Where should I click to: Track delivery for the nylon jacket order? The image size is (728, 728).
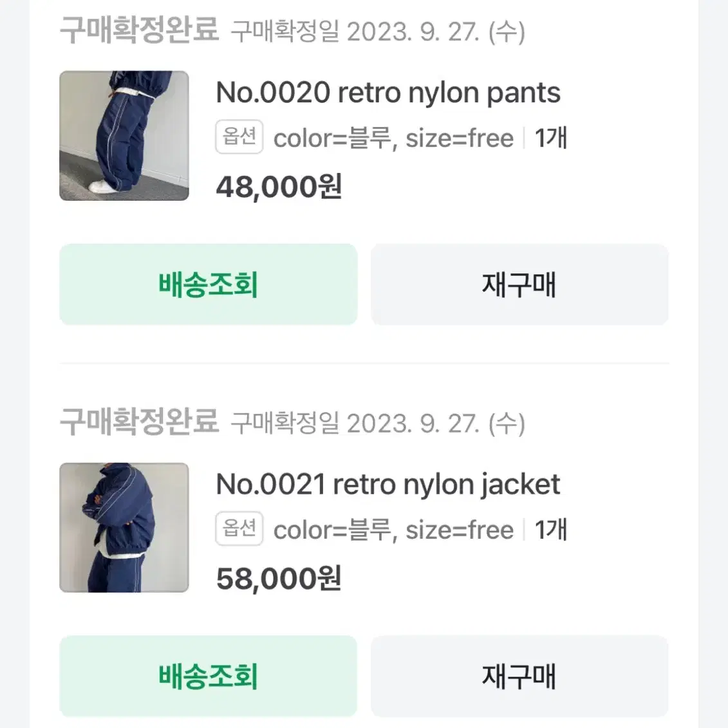click(208, 676)
